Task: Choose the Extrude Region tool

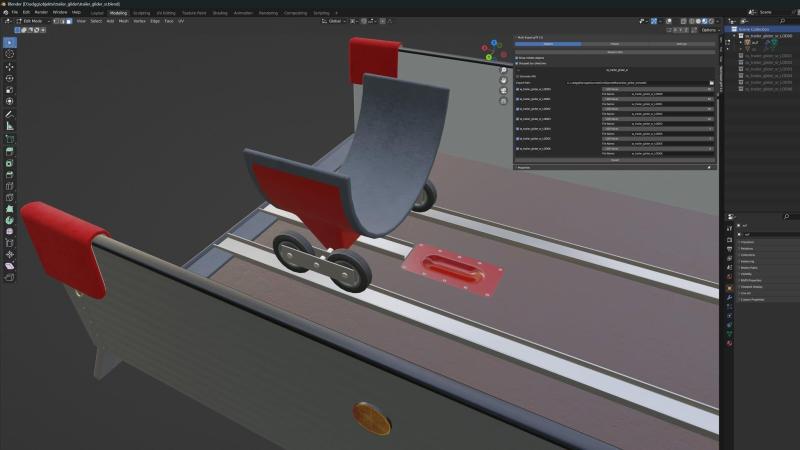Action: [x=10, y=152]
